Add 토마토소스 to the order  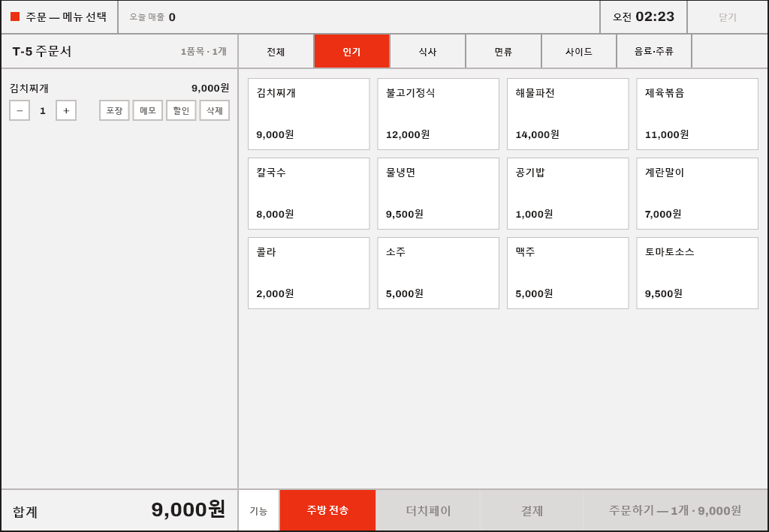click(698, 273)
